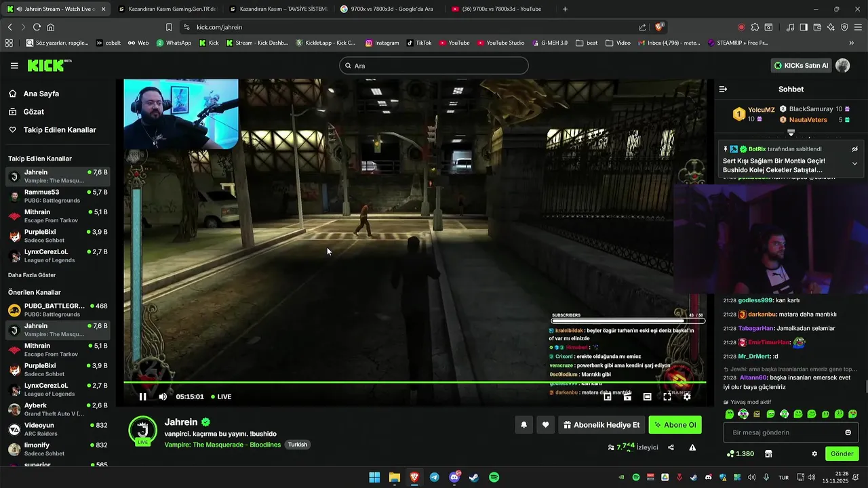
Task: Open chat settings gear
Action: click(814, 453)
